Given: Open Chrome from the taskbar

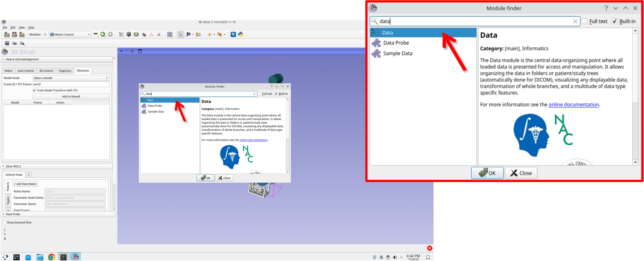Looking at the screenshot, I should point(51,257).
